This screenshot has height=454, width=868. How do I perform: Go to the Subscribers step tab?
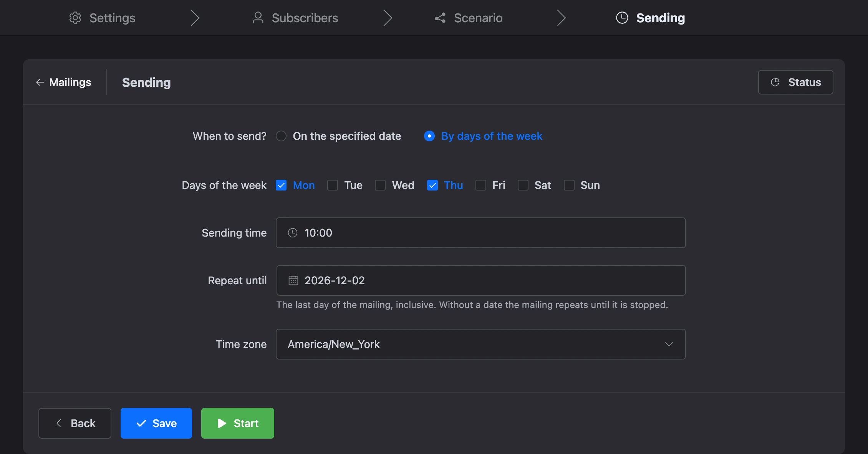tap(295, 18)
